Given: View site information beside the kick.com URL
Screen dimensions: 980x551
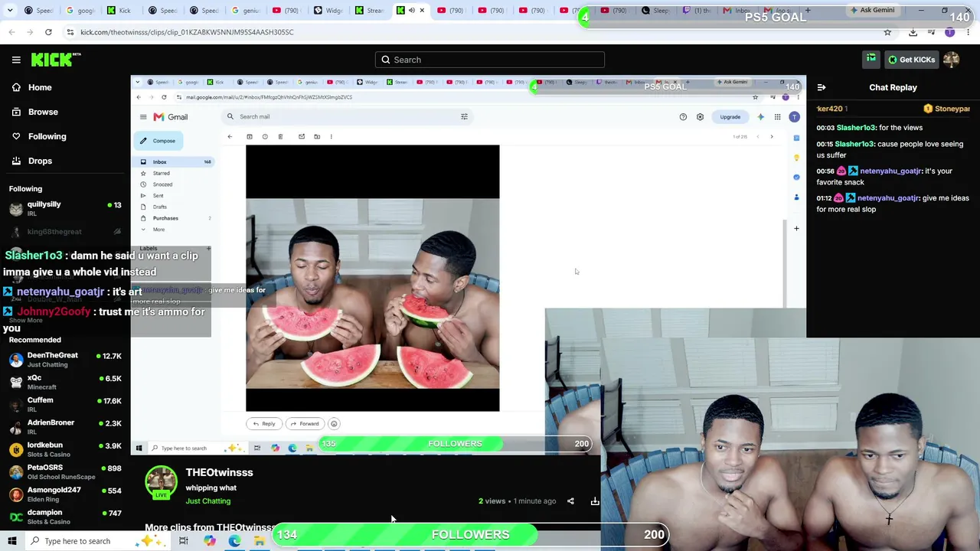Looking at the screenshot, I should pyautogui.click(x=70, y=32).
